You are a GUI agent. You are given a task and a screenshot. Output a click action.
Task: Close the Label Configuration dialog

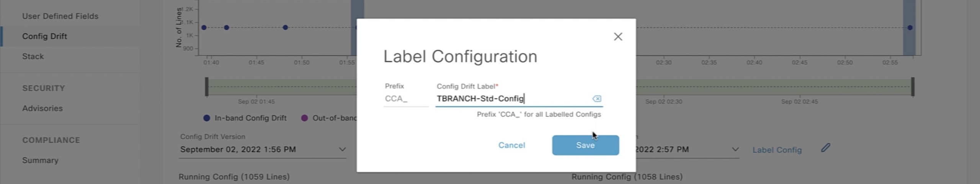tap(617, 37)
